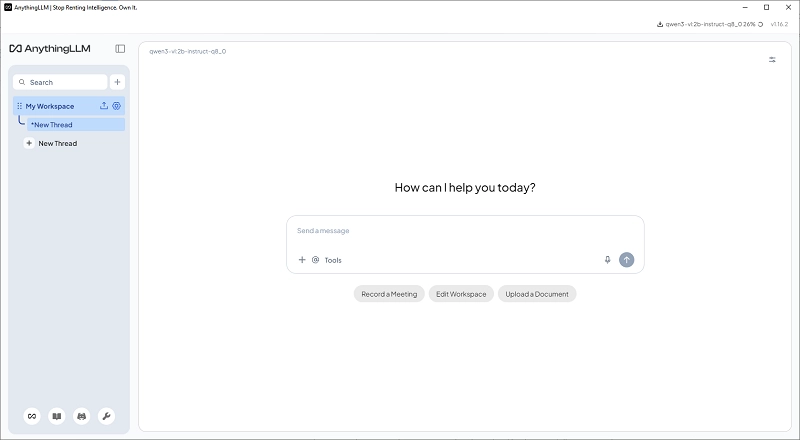Click the qwen3 download progress text
Image resolution: width=800 pixels, height=440 pixels.
tap(710, 25)
